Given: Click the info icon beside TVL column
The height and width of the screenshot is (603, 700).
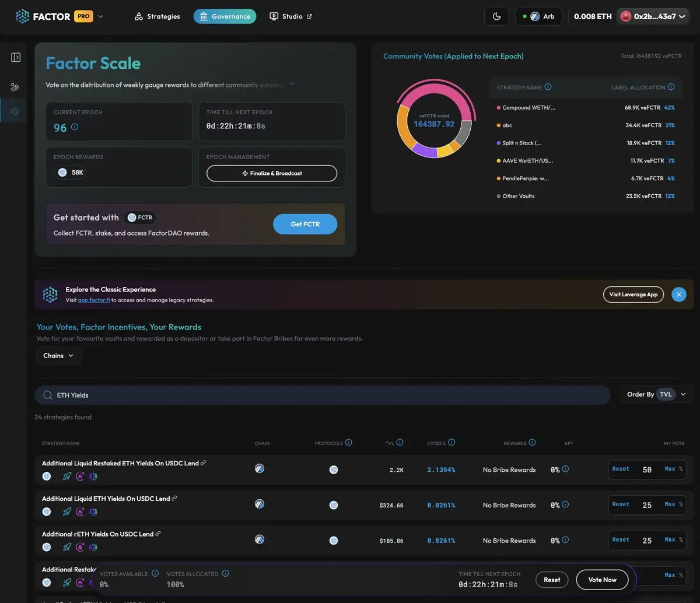Looking at the screenshot, I should [x=400, y=443].
